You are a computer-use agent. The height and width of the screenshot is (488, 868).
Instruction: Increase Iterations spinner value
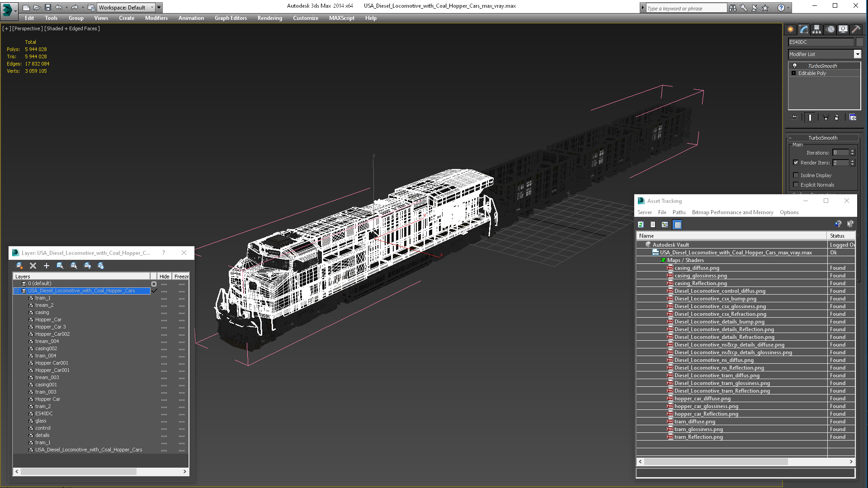853,151
